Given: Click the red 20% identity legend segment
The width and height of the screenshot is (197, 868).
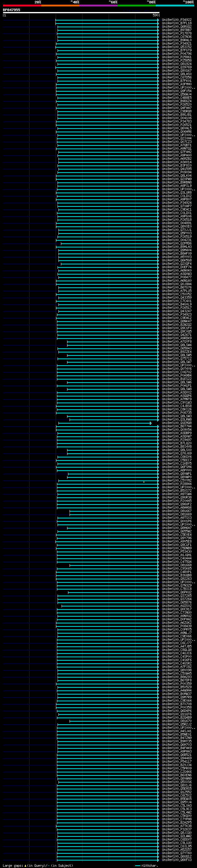Looking at the screenshot, I should pyautogui.click(x=22, y=6).
